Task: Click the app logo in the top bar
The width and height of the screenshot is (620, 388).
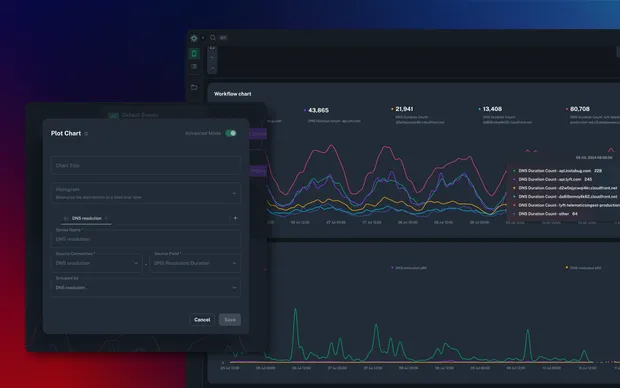Action: click(194, 38)
